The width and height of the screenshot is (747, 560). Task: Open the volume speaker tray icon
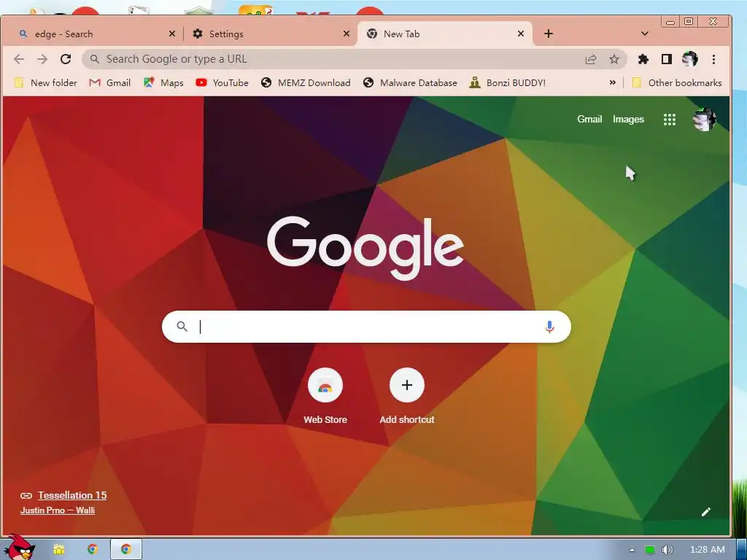667,550
